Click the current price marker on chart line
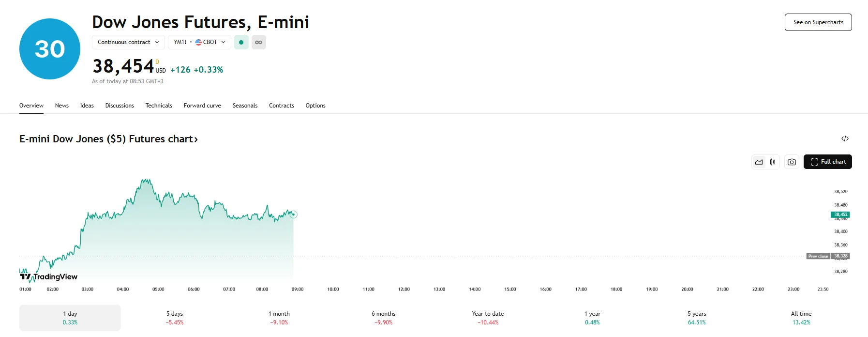Image resolution: width=868 pixels, height=337 pixels. tap(294, 214)
